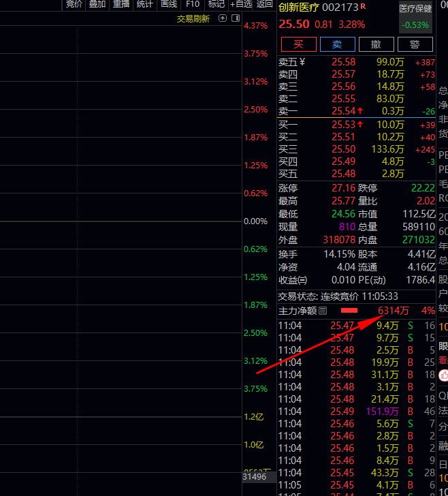Screen dimensions: 448x496
Task: Select 卖五 price 25.58
Action: [343, 62]
